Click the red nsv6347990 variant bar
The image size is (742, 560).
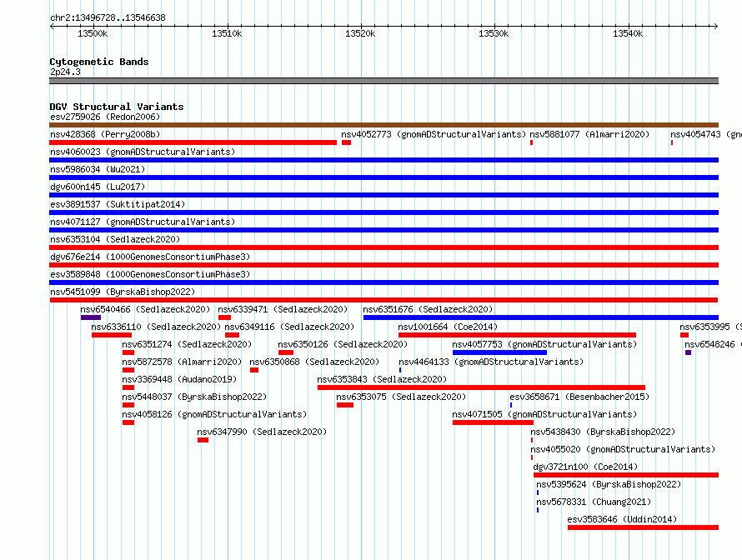click(x=203, y=440)
